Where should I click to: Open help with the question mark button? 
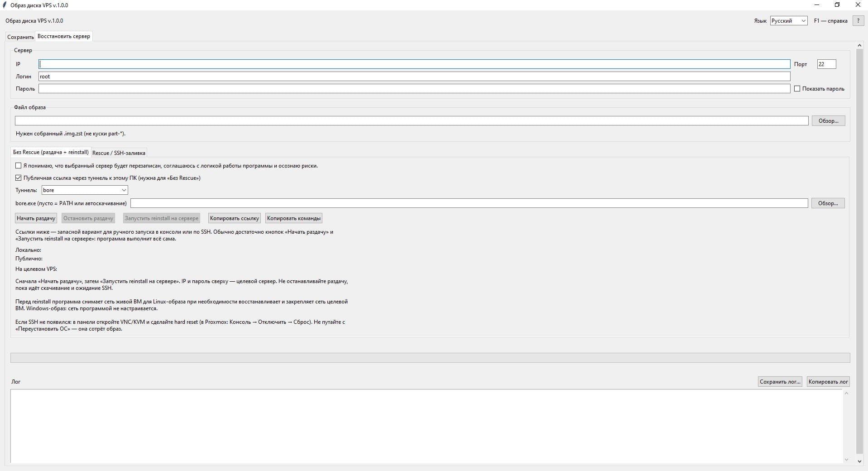[x=858, y=21]
